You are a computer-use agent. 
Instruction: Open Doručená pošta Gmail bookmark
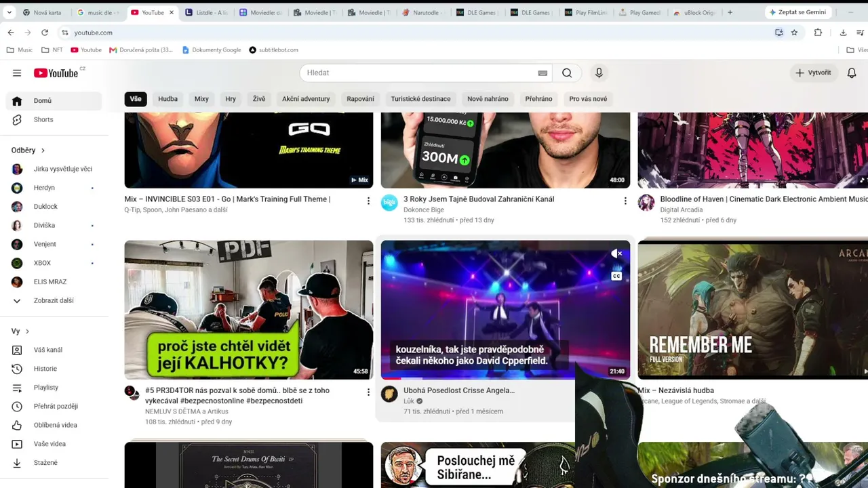(x=141, y=50)
